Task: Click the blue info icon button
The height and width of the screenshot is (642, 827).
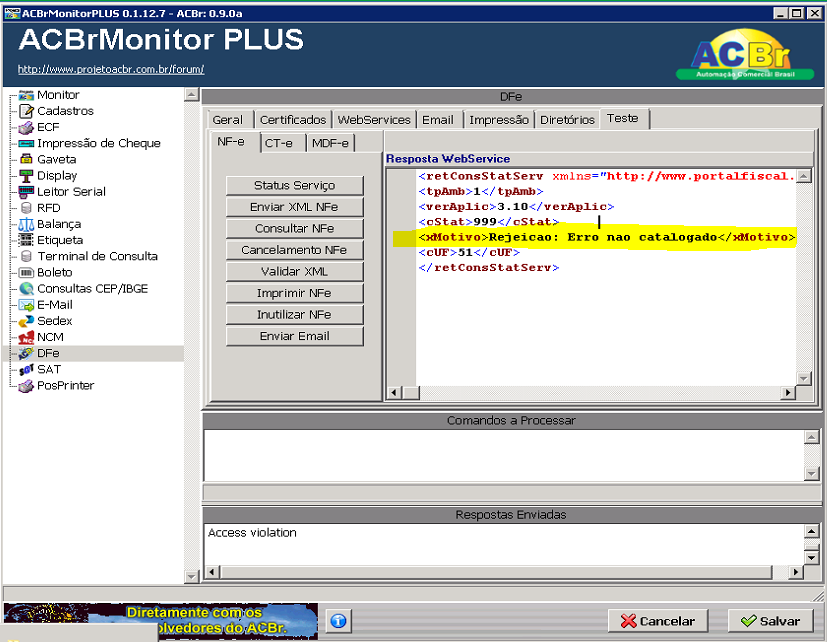Action: click(x=338, y=621)
